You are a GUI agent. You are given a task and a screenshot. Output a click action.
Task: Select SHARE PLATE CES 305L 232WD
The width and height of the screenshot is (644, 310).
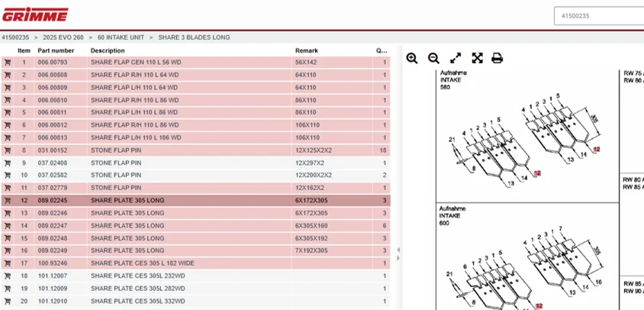click(138, 276)
